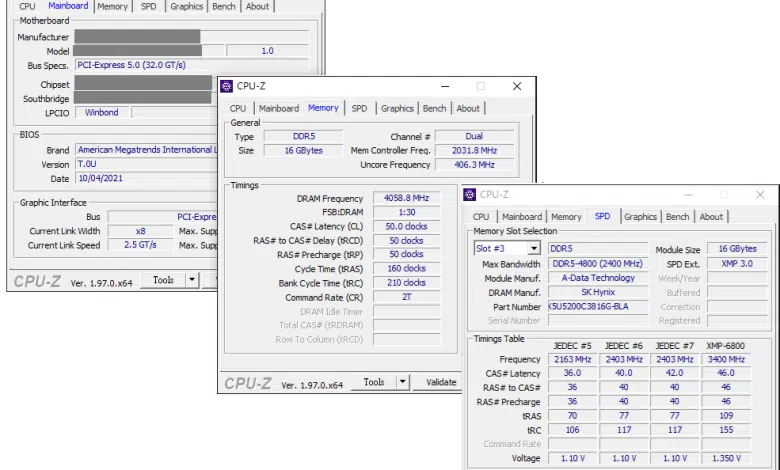Close the Memory CPU-Z window
The image size is (780, 470).
(517, 86)
